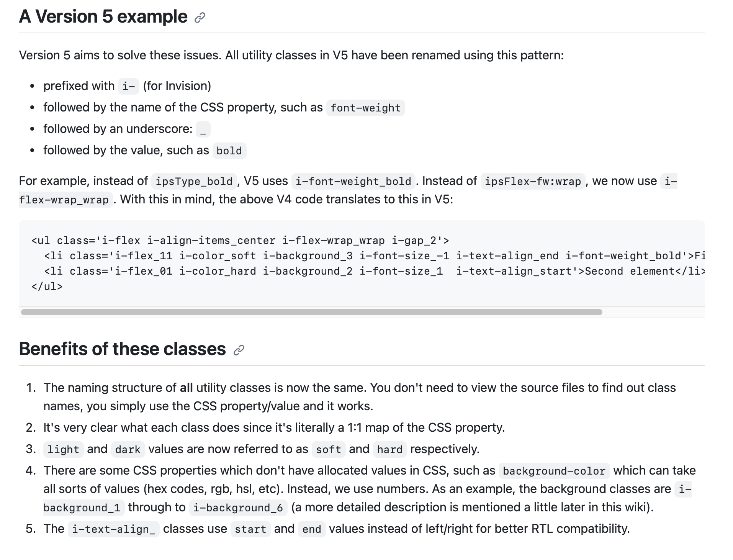Viewport: 733px width, 560px height.
Task: Click the anchor link icon beside "A Version 5 example"
Action: tap(200, 18)
